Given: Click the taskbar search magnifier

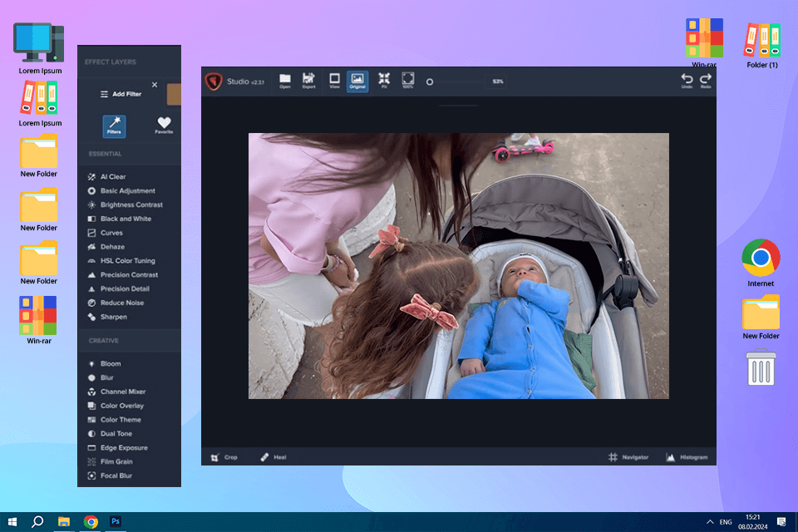Looking at the screenshot, I should pos(37,522).
